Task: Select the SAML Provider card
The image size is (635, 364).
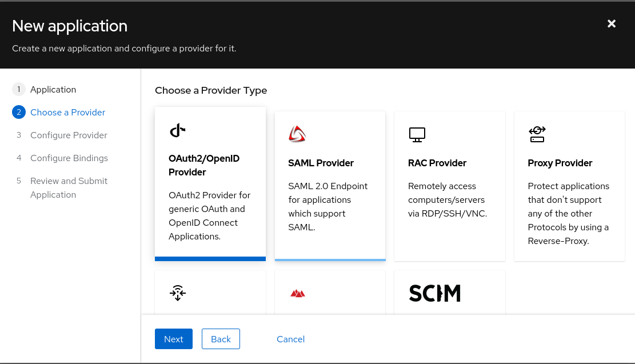Action: tap(330, 186)
